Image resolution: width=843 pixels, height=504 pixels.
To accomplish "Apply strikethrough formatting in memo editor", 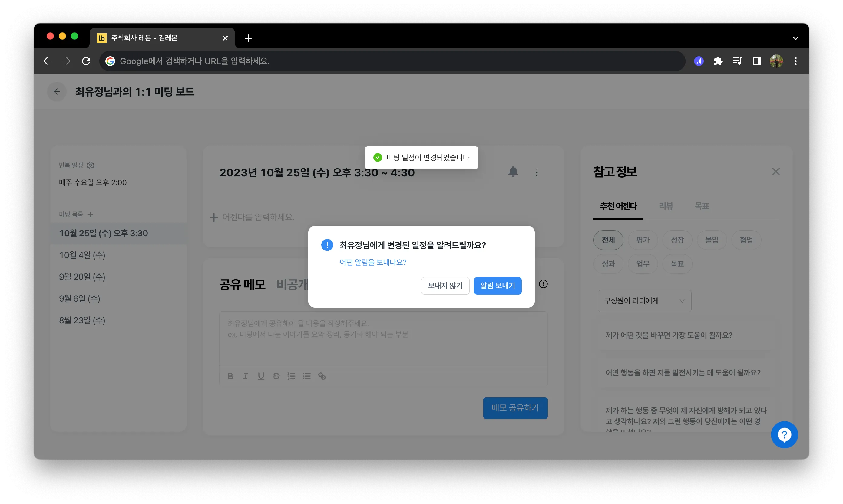I will click(276, 376).
